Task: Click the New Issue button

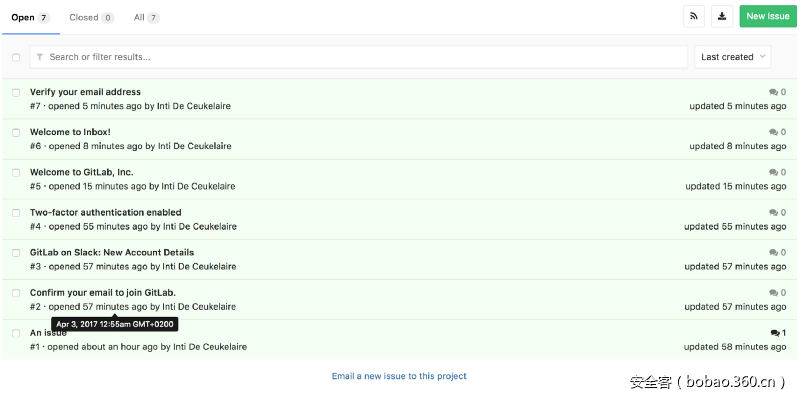Action: point(768,16)
